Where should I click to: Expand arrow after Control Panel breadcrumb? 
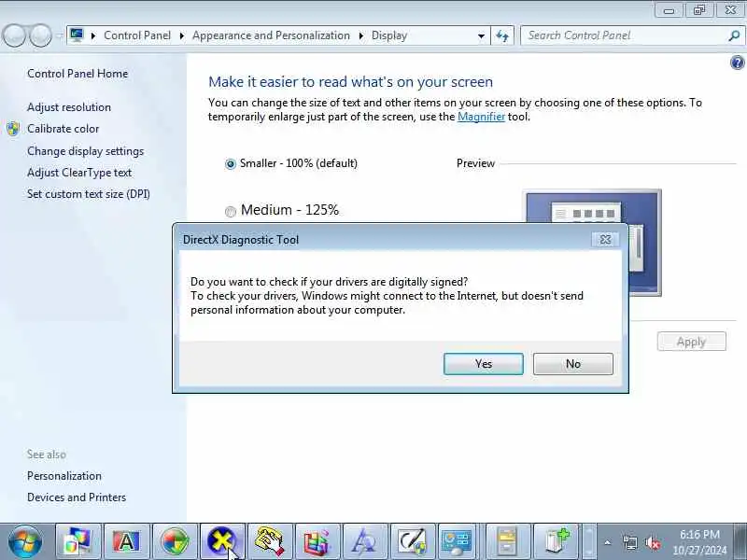click(181, 35)
